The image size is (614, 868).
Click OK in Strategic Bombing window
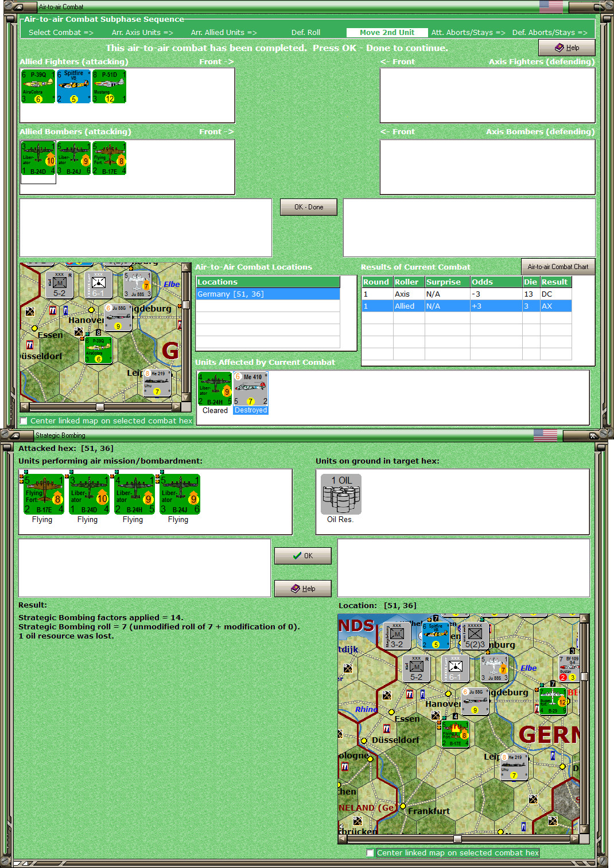coord(302,556)
